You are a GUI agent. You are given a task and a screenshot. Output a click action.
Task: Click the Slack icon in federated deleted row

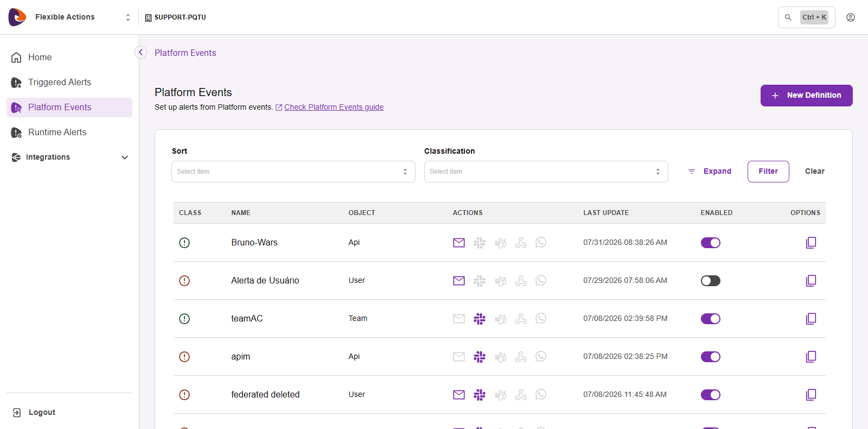[480, 395]
